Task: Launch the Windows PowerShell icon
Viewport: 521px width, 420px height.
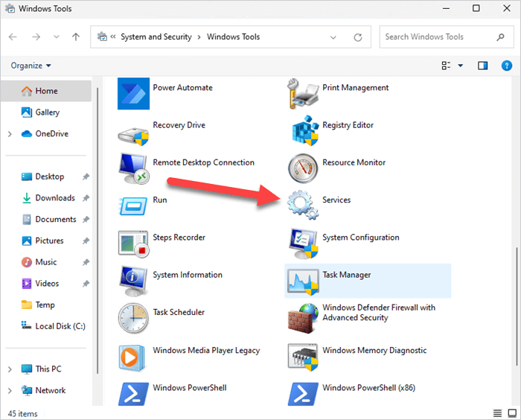Action: point(133,394)
